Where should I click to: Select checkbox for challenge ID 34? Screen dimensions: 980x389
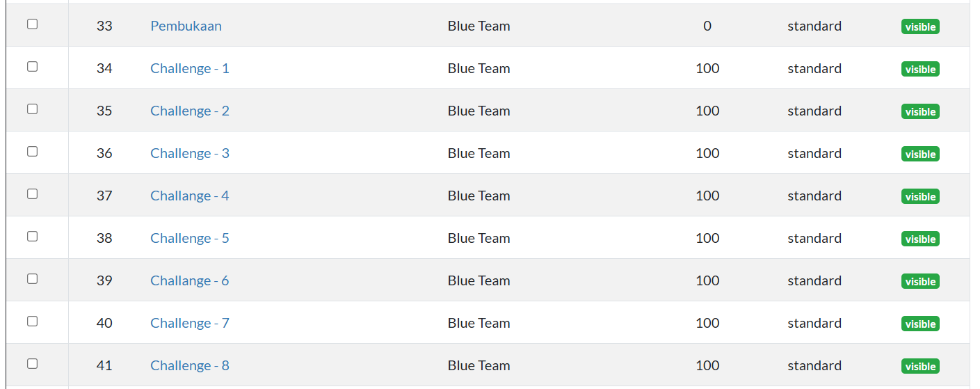click(x=32, y=67)
